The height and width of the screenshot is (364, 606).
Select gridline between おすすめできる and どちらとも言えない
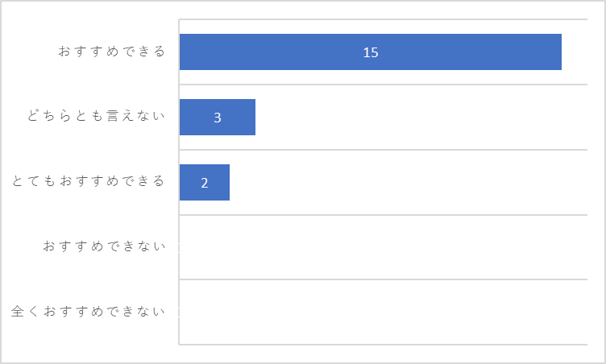pyautogui.click(x=383, y=85)
